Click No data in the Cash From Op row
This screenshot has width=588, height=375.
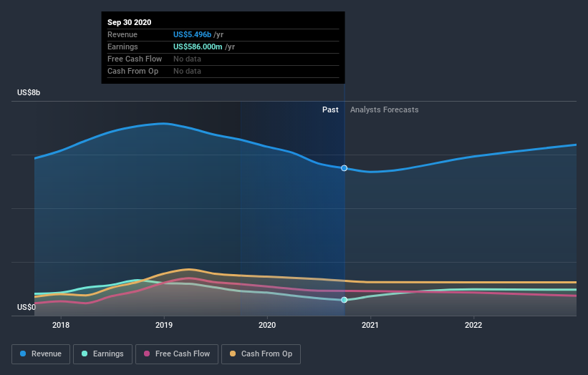187,71
